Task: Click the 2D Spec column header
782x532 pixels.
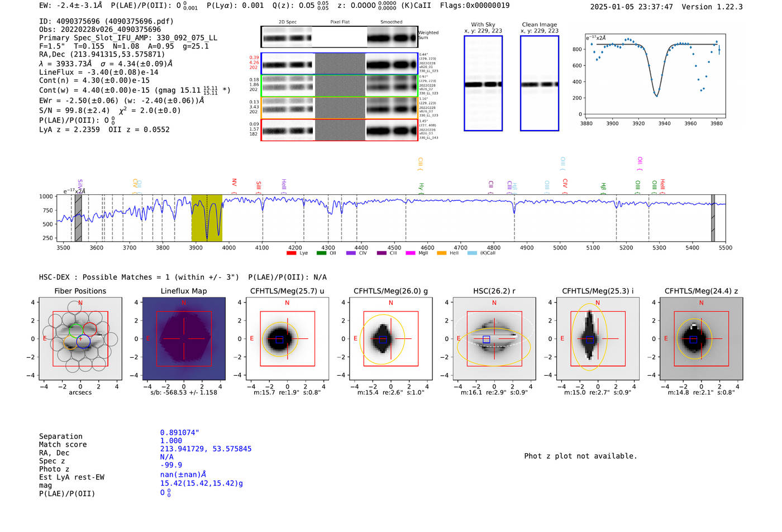Action: coord(288,22)
